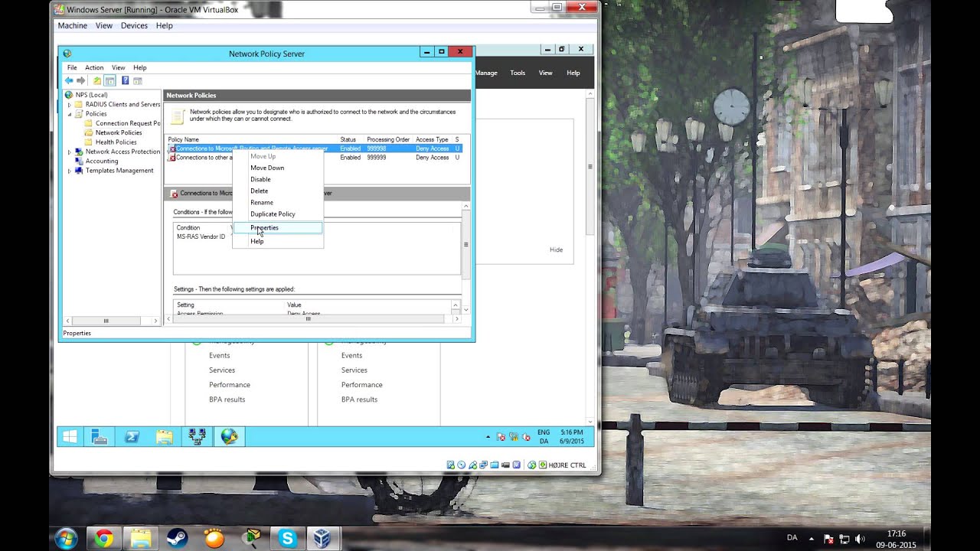Sort by the Access Type column header
This screenshot has width=980, height=551.
click(x=432, y=139)
